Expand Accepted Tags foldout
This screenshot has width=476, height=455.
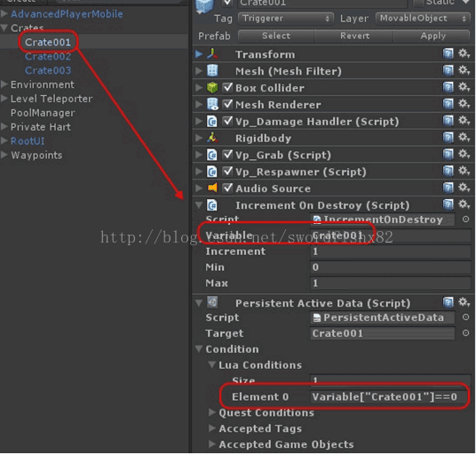pyautogui.click(x=212, y=428)
